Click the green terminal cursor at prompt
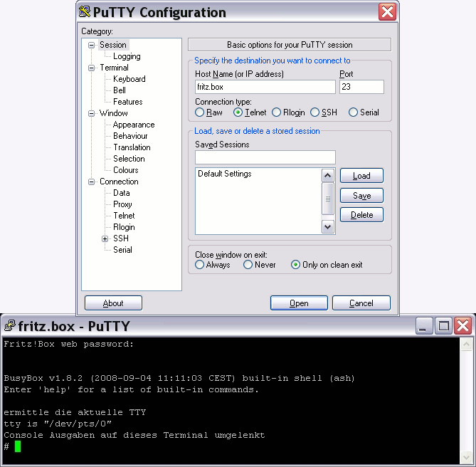476x467 pixels. (x=18, y=446)
